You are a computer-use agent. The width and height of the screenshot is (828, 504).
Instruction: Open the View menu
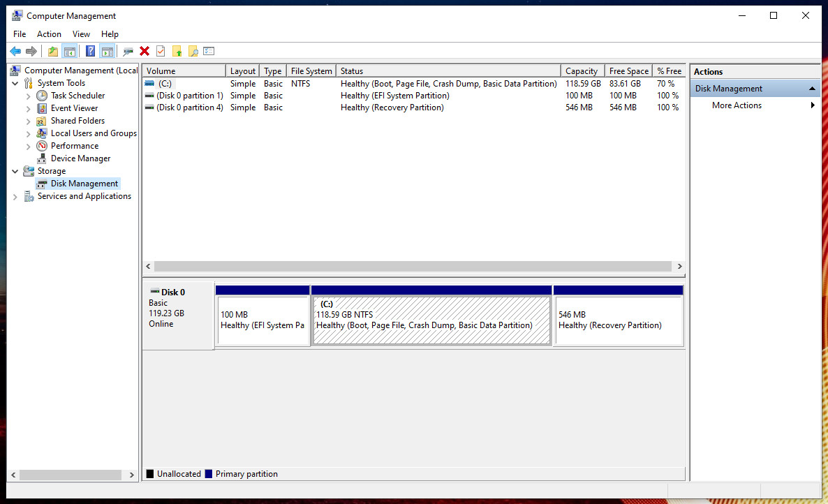click(81, 34)
